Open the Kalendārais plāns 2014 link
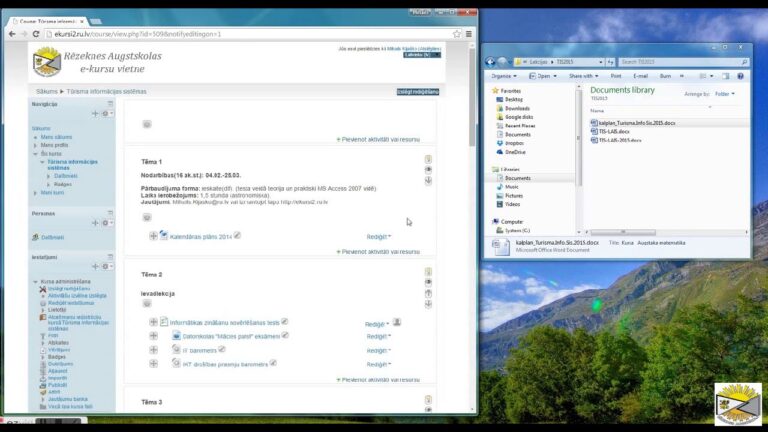 (x=201, y=237)
